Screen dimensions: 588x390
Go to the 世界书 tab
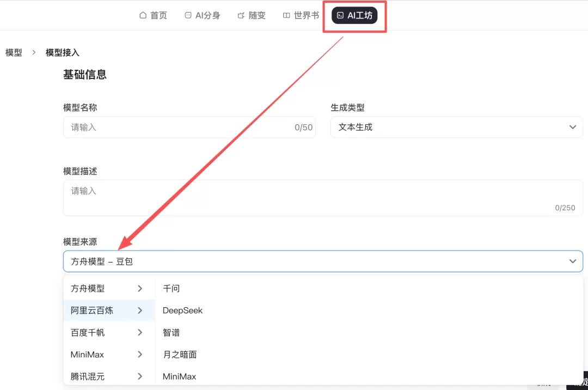tap(301, 15)
